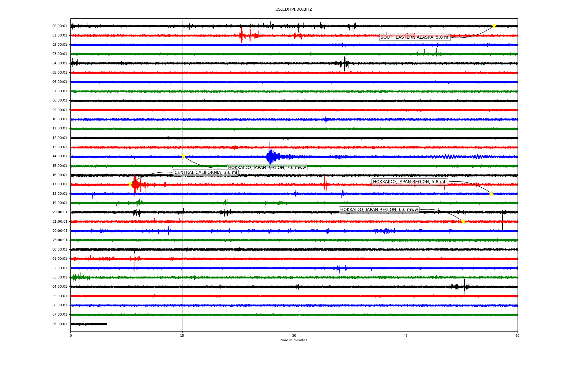Click the CENTRAL CALIFORNIA, 3.6 ml label
The height and width of the screenshot is (368, 588).
205,172
